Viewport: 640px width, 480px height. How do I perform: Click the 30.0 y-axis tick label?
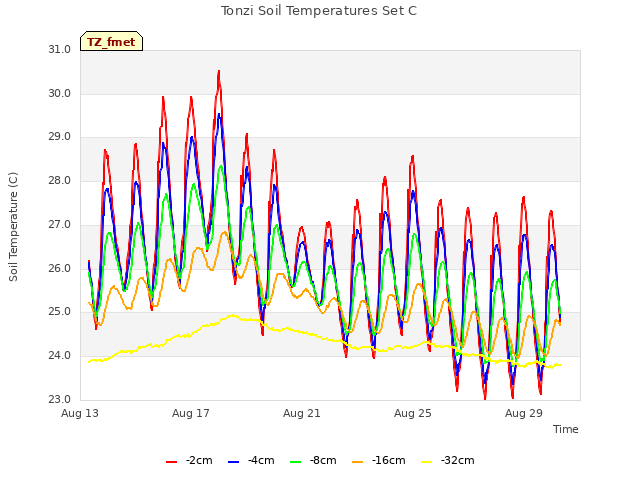(60, 93)
